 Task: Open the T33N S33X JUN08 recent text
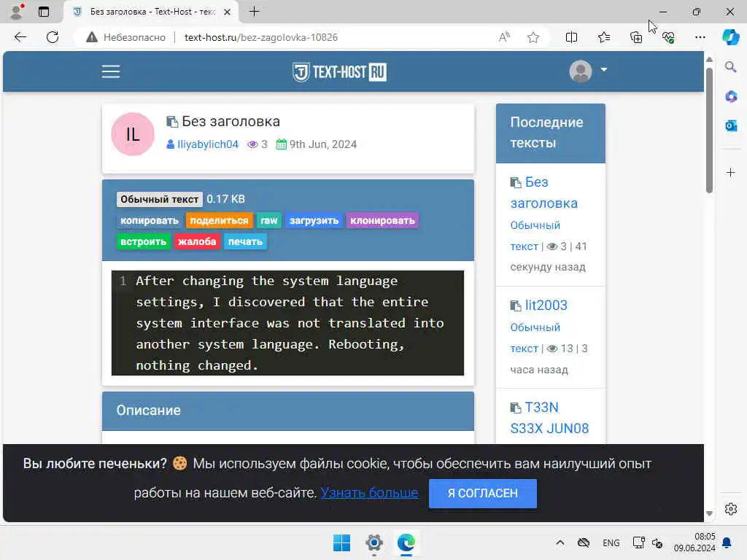click(549, 418)
